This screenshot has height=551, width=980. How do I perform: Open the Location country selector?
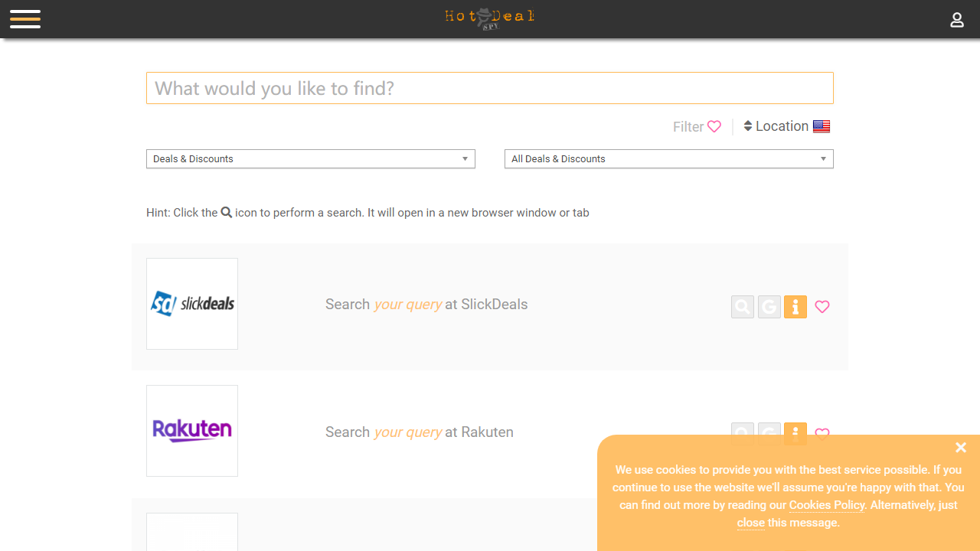pos(786,126)
